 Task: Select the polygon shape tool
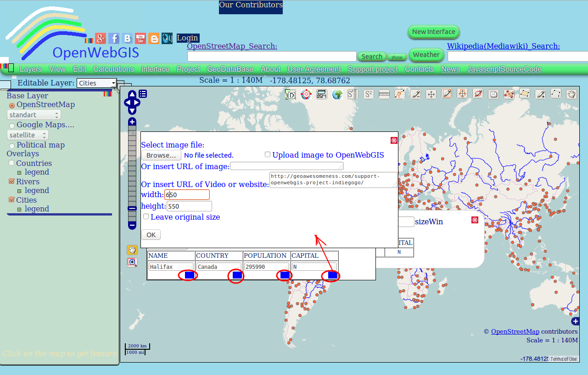click(525, 94)
